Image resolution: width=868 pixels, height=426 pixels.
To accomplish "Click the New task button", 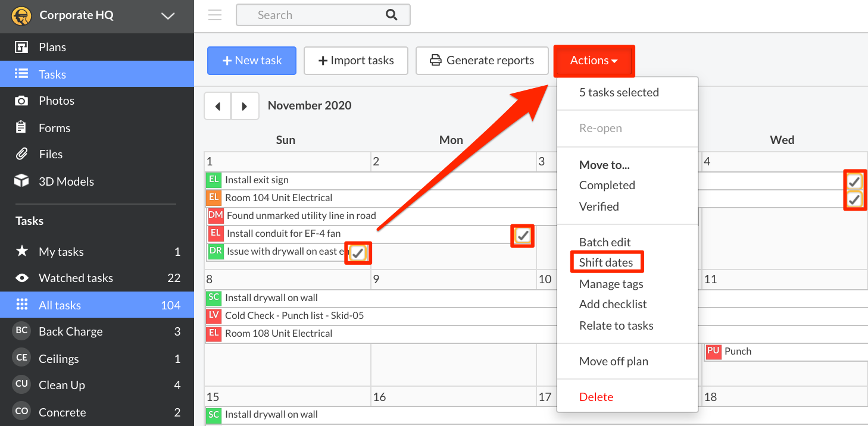I will point(251,60).
